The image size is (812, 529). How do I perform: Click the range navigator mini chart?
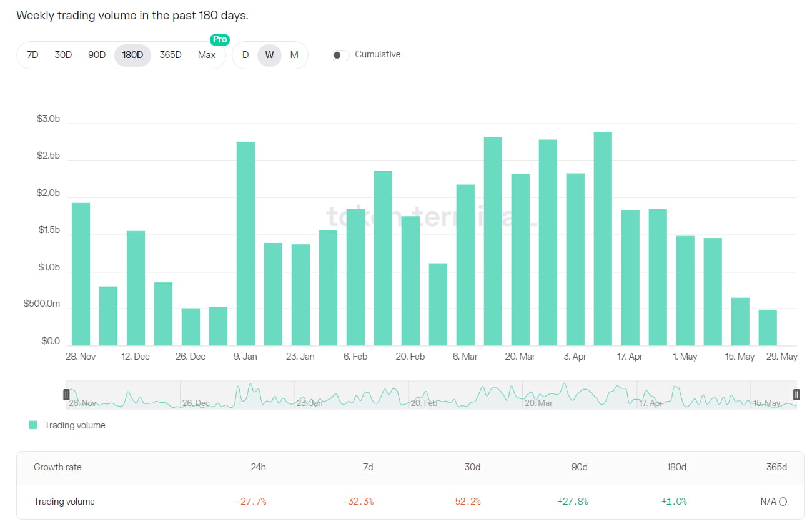431,395
